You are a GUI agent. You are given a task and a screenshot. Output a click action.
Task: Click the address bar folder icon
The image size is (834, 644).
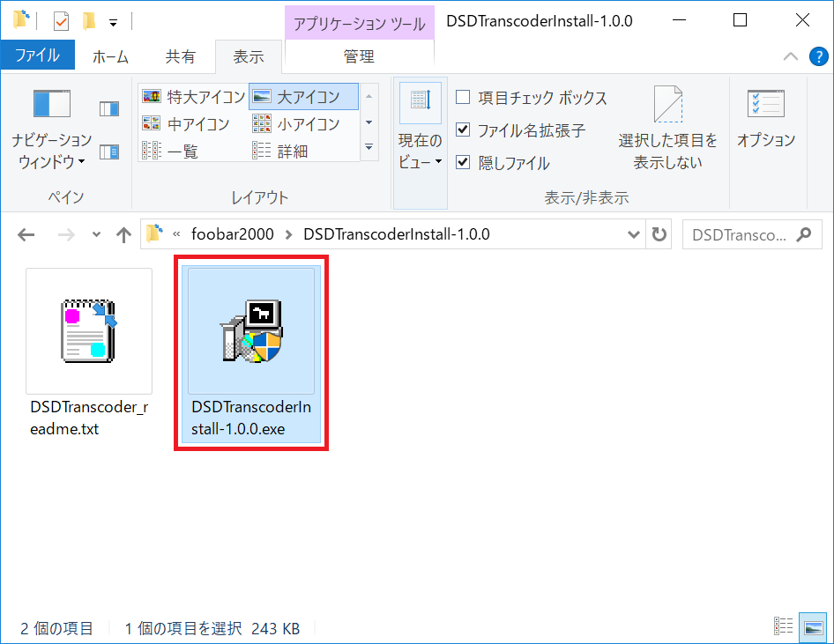point(154,233)
